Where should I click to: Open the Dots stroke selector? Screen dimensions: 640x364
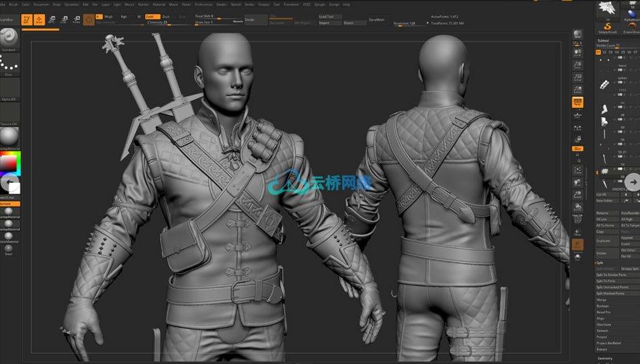point(9,65)
